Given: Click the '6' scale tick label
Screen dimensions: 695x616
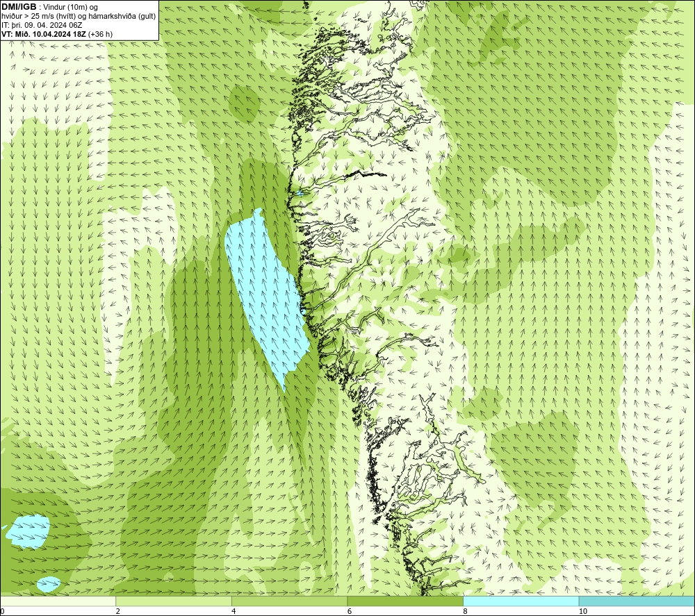Looking at the screenshot, I should pos(350,611).
